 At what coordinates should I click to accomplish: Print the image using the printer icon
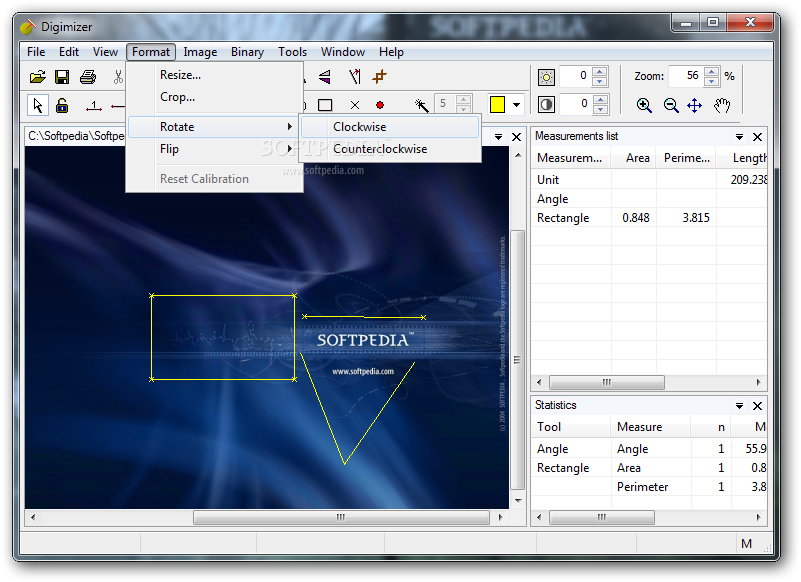[x=88, y=77]
